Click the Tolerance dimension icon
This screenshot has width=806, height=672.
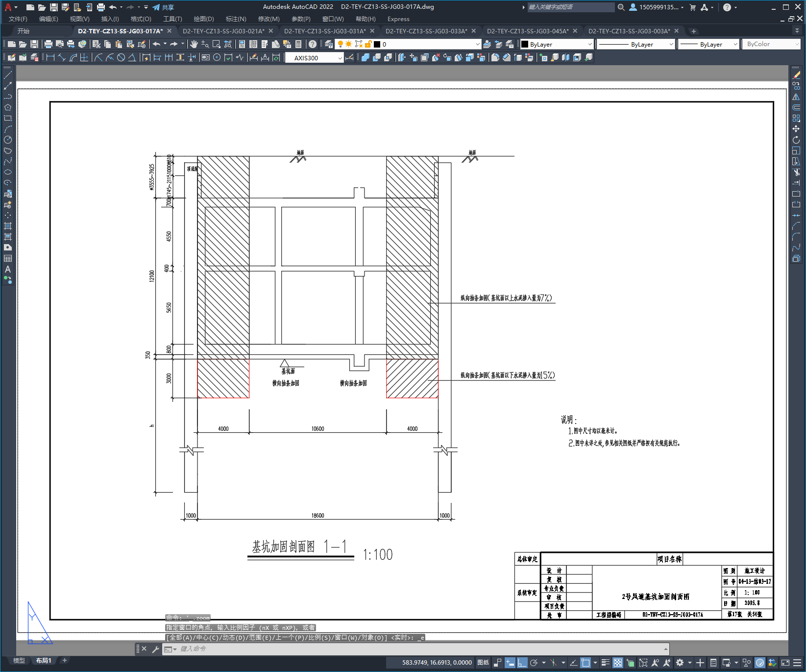coord(205,57)
